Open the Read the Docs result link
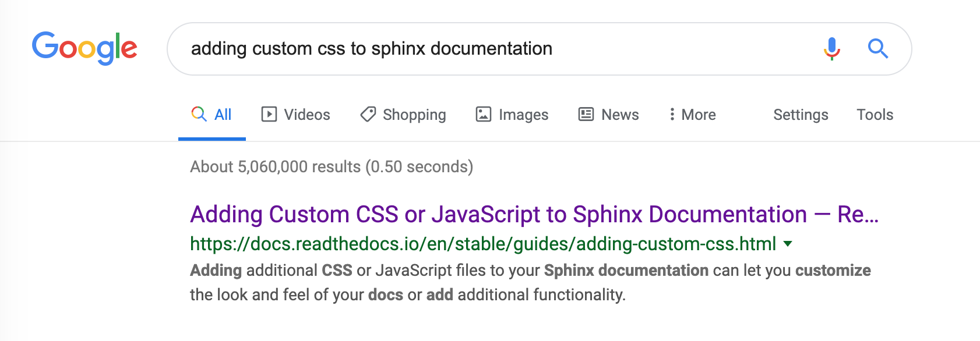Image resolution: width=980 pixels, height=341 pixels. [524, 215]
